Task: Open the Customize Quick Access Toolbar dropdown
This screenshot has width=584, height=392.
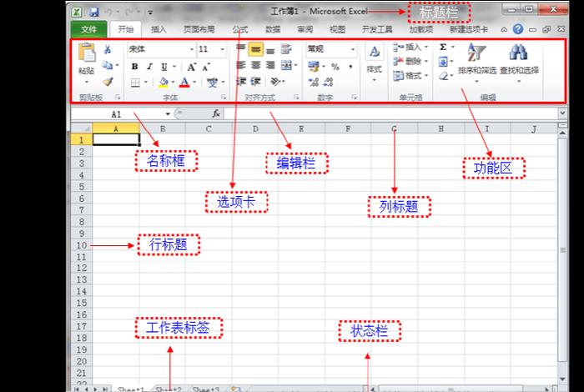Action: tap(150, 13)
